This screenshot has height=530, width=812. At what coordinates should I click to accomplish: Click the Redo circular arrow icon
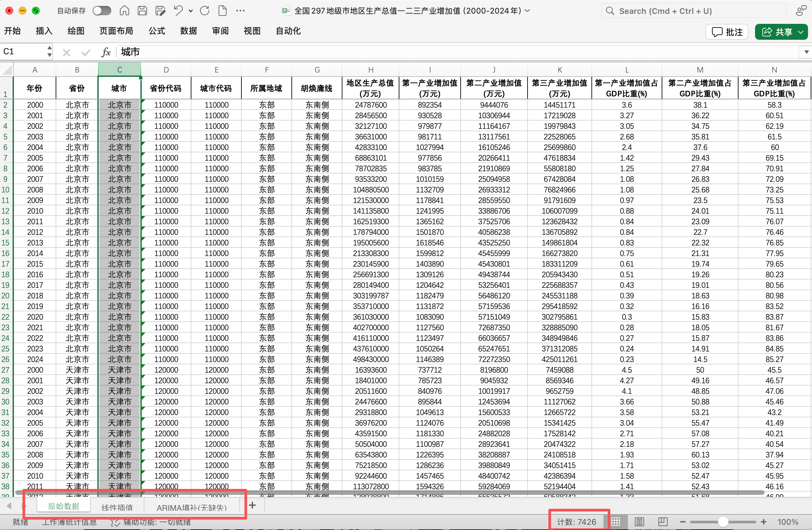click(205, 11)
